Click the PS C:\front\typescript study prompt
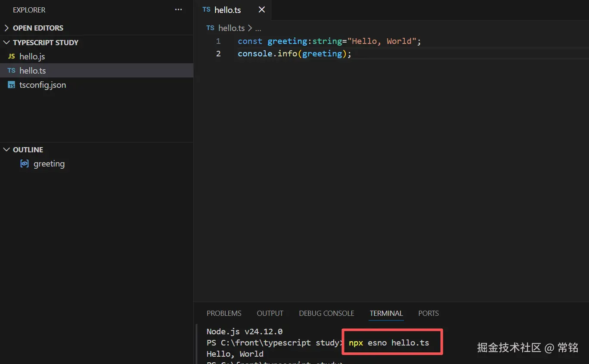This screenshot has height=364, width=589. pyautogui.click(x=275, y=343)
